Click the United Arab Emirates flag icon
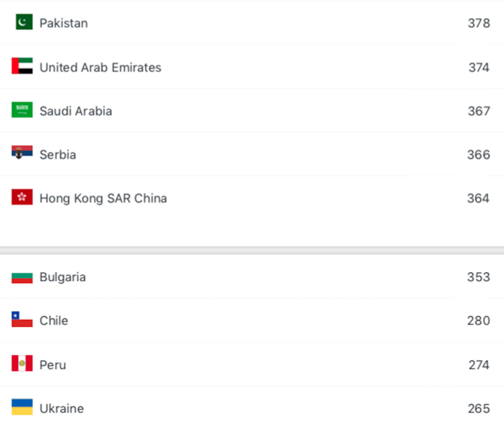 tap(21, 66)
